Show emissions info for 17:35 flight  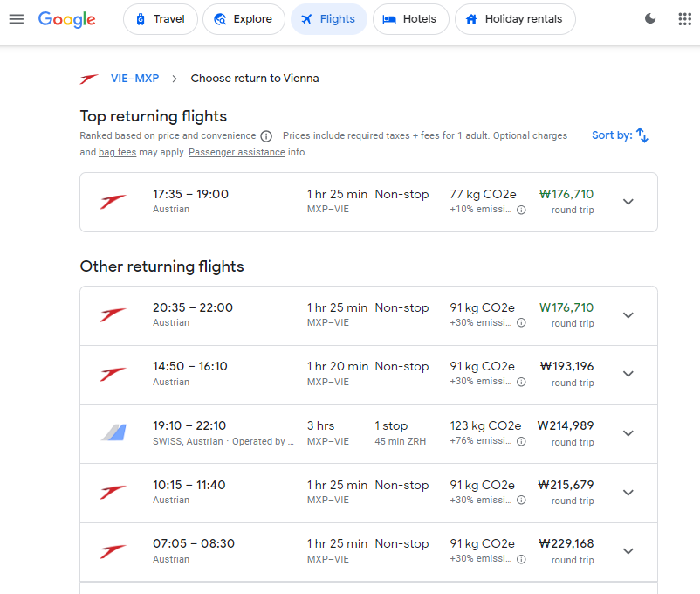coord(521,210)
